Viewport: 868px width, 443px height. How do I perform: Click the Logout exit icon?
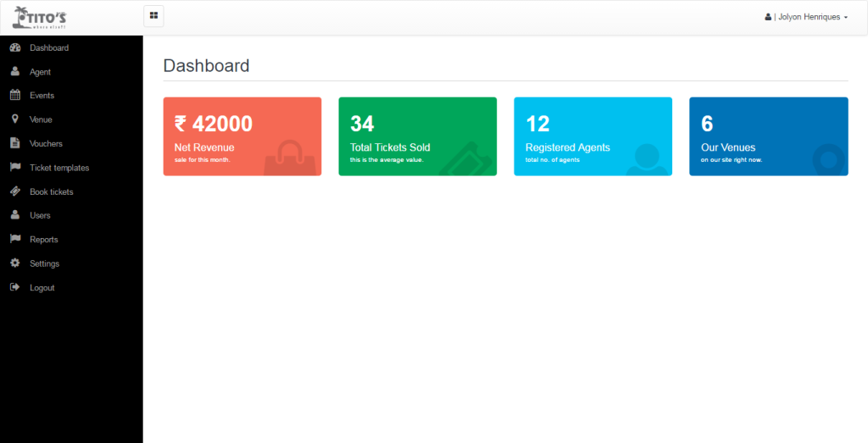click(15, 288)
